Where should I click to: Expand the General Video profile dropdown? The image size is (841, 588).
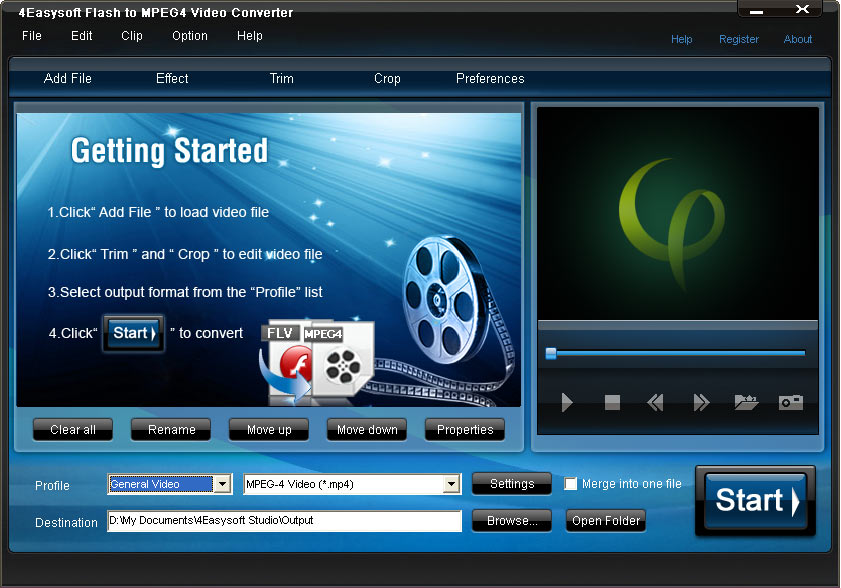point(222,484)
